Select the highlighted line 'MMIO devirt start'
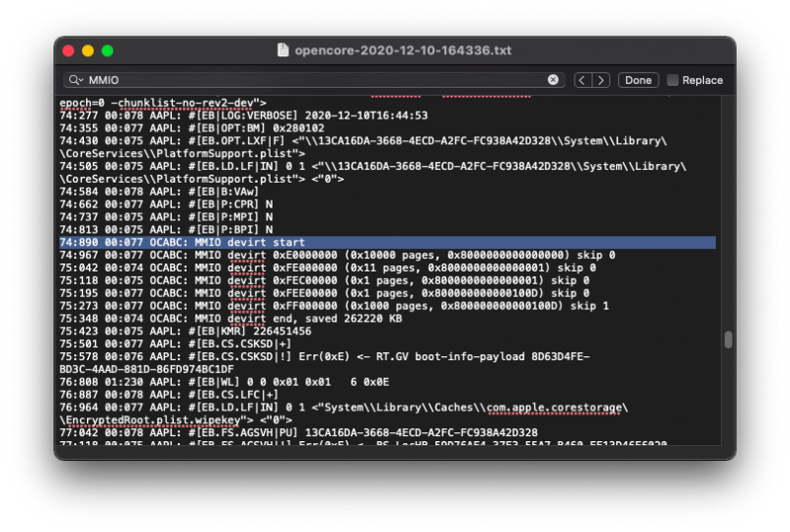Viewport: 790px width, 532px height. (x=387, y=243)
